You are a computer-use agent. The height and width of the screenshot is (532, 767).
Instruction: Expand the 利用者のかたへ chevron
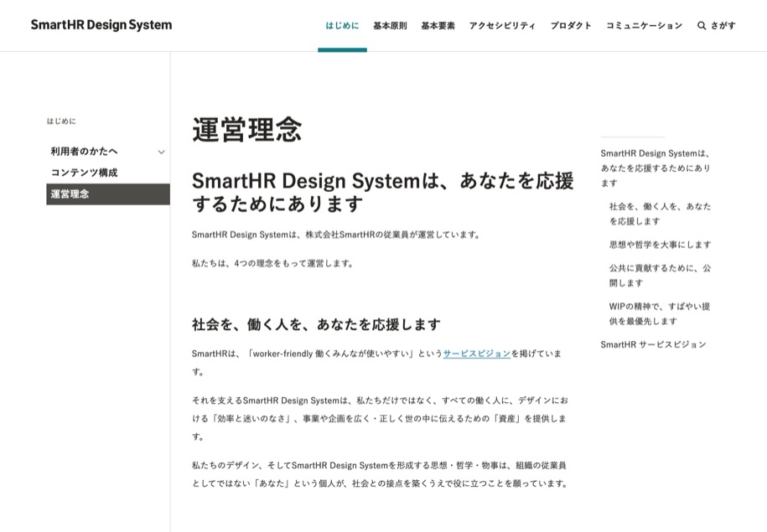[x=161, y=152]
